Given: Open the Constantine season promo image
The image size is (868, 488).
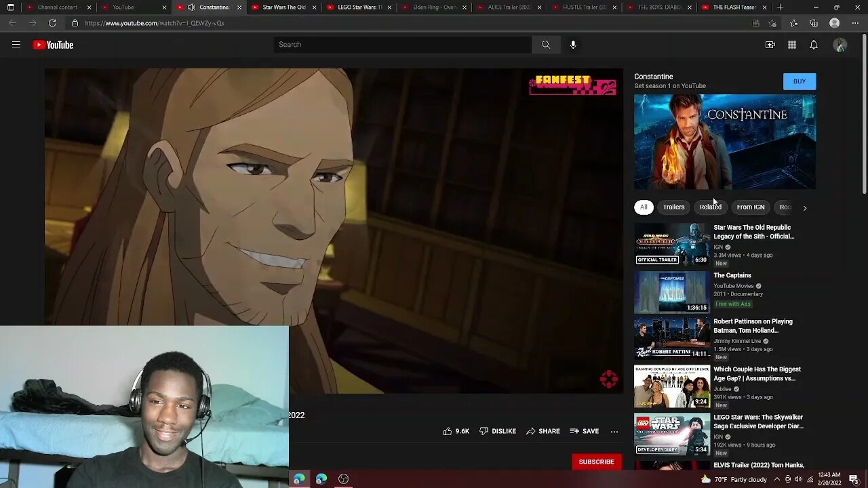Looking at the screenshot, I should click(725, 142).
